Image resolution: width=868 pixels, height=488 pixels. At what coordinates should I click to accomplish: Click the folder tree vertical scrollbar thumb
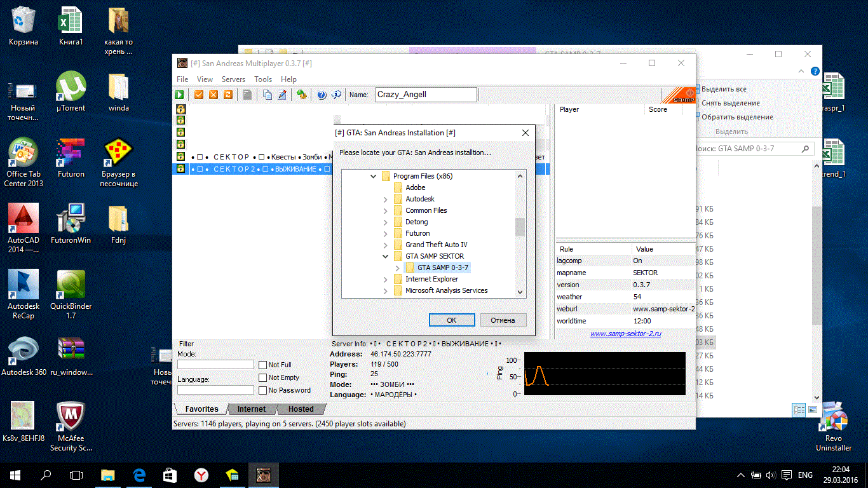point(520,226)
